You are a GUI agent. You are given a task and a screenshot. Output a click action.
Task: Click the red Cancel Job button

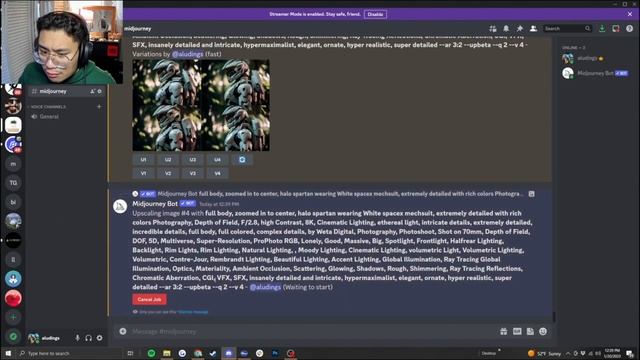click(x=149, y=300)
